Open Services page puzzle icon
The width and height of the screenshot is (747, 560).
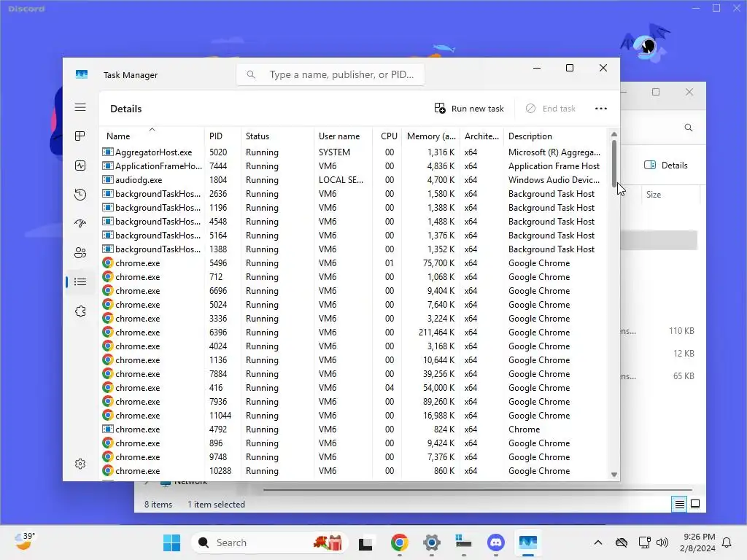80,311
